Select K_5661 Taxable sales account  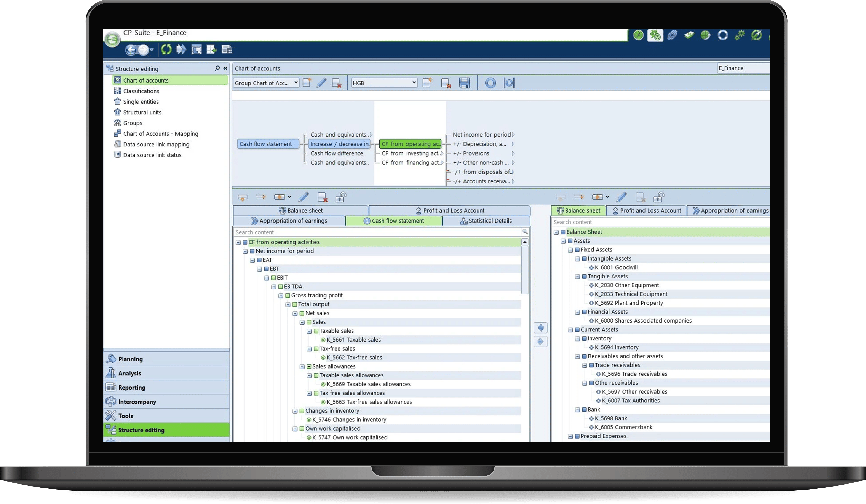click(353, 340)
